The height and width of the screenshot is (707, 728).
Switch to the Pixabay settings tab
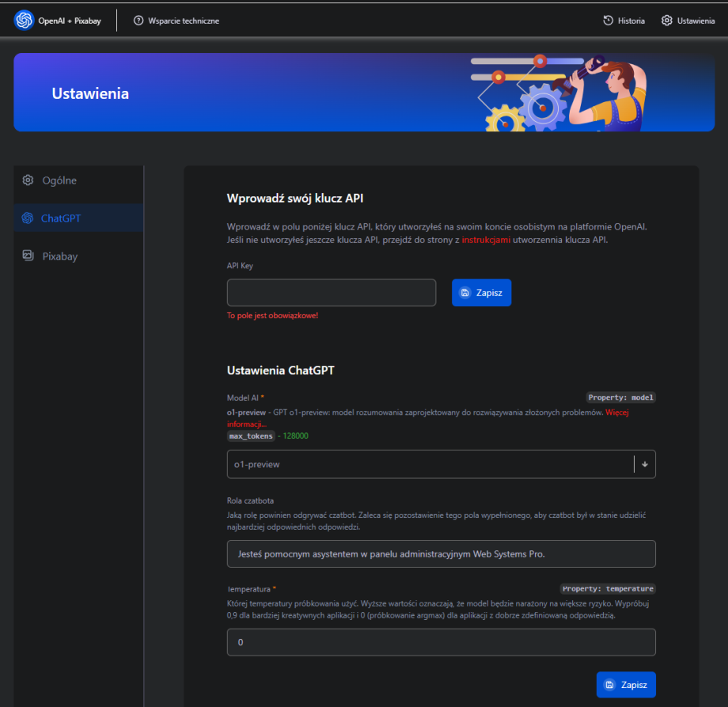coord(60,257)
